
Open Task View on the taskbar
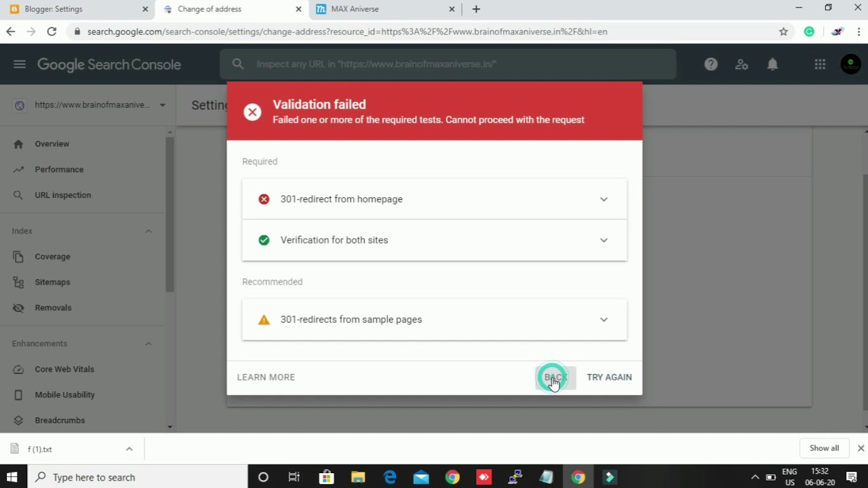(294, 477)
